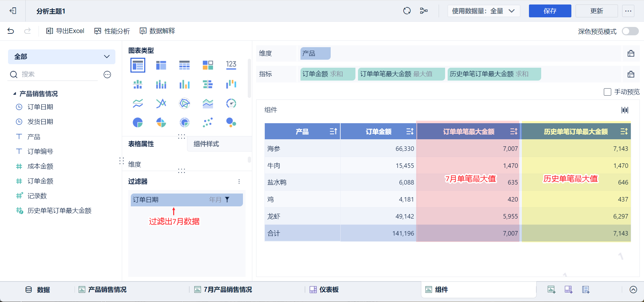Click the clear icon on the 维度 row
Viewport: 644px width, 302px height.
click(631, 53)
